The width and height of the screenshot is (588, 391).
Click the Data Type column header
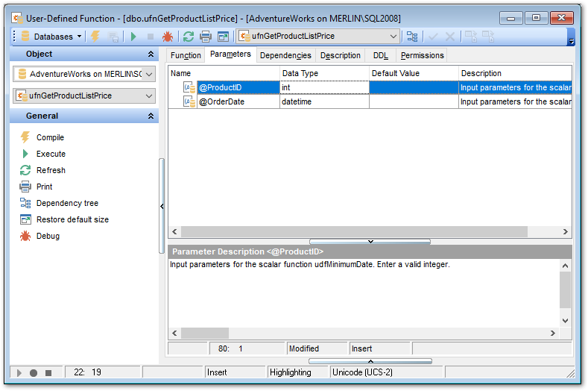point(324,73)
